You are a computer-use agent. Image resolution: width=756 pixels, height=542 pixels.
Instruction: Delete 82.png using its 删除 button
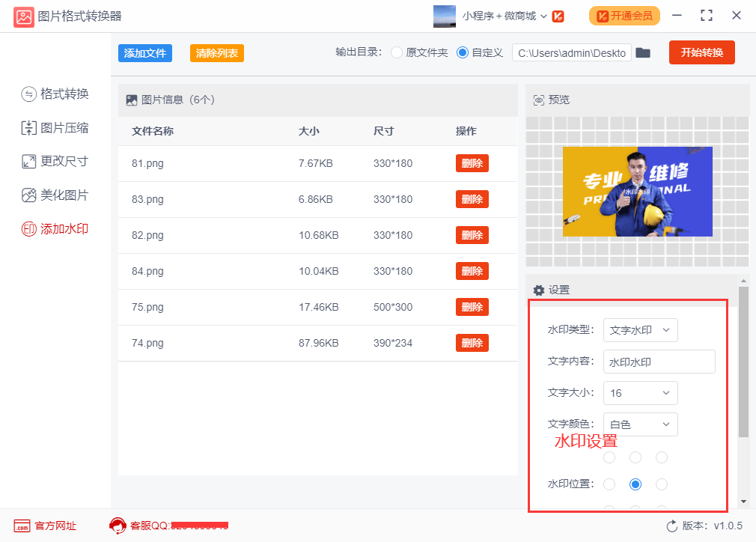472,235
